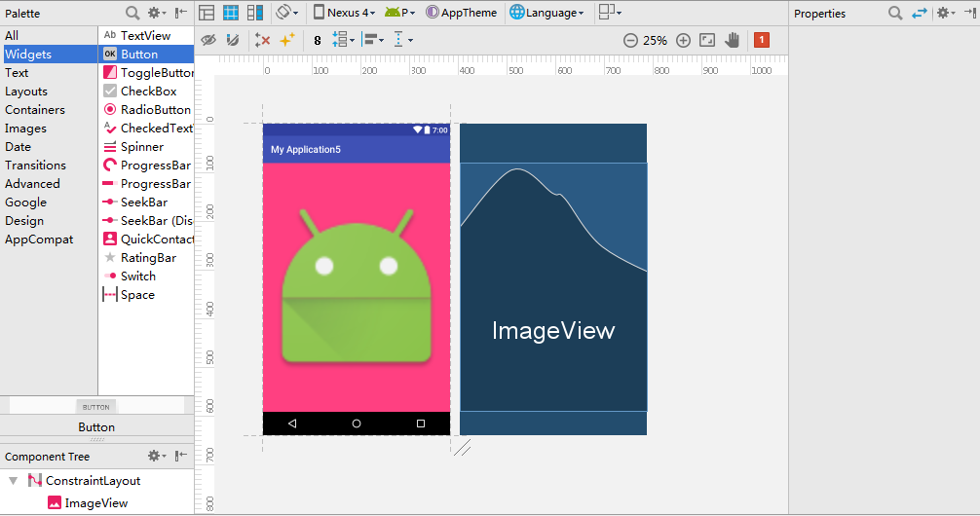980x516 pixels.
Task: Pick RadioButton widget in palette
Action: point(146,110)
